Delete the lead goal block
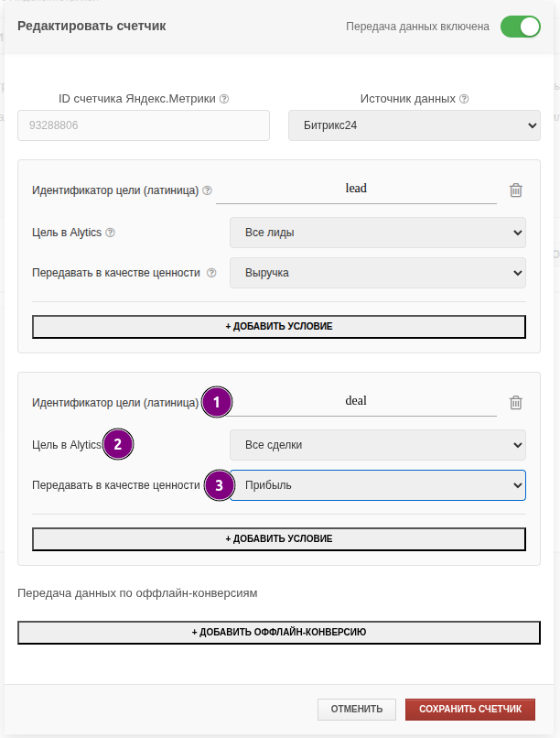The image size is (560, 738). point(516,190)
